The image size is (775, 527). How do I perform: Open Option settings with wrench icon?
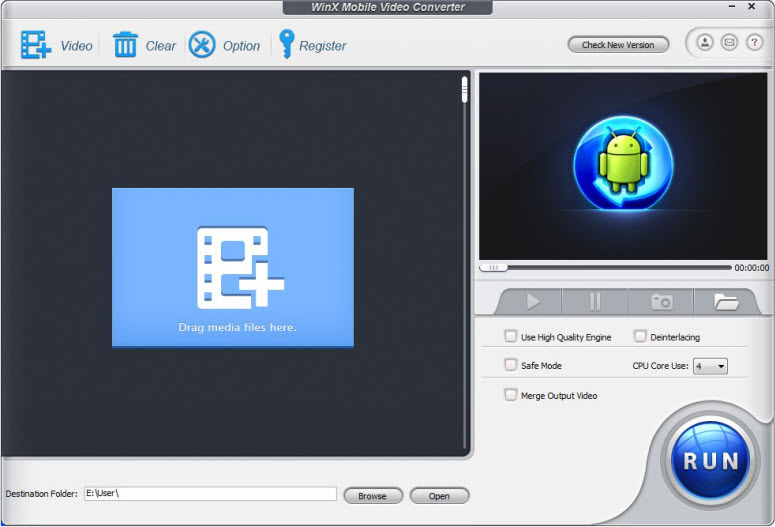(x=202, y=45)
